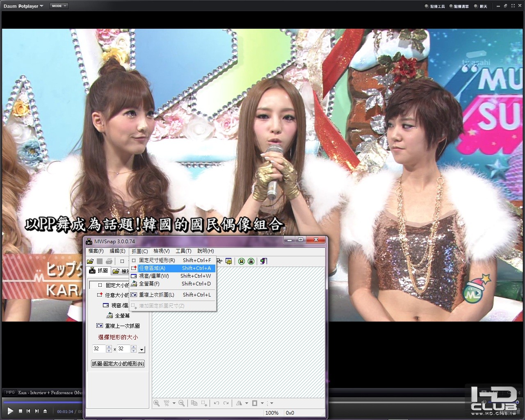
Task: Select the 固定大小的 capture mode button in the side panel
Action: [110, 285]
